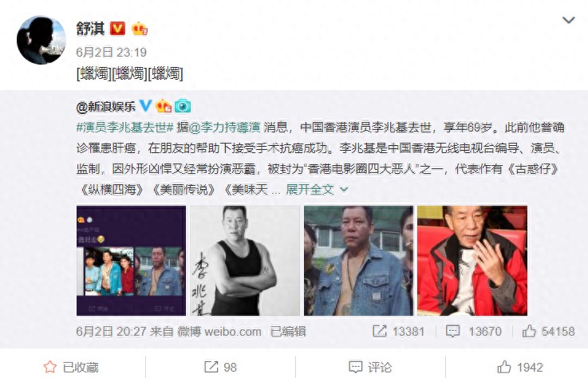Click the orange V verified badge

pos(117,29)
